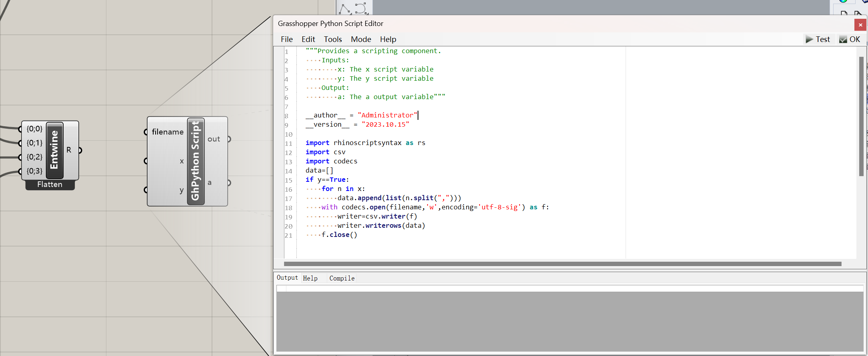Click the 'data=[]' line
This screenshot has height=356, width=868.
(x=319, y=170)
